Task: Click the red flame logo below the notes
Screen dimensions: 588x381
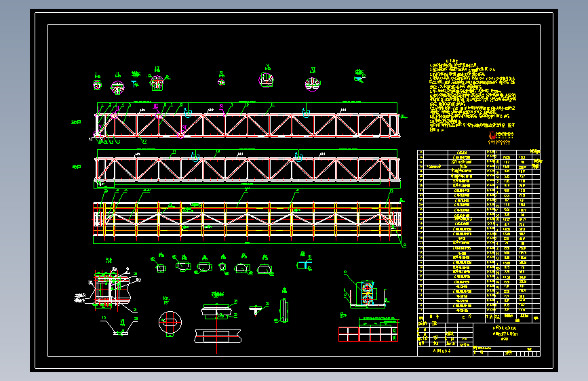Action: (492, 136)
